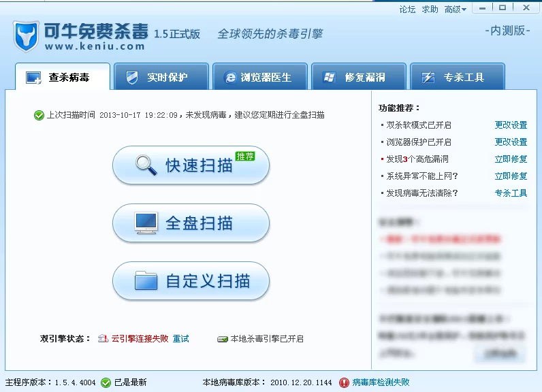Start 全盘扫描 full disk scan

pos(191,223)
